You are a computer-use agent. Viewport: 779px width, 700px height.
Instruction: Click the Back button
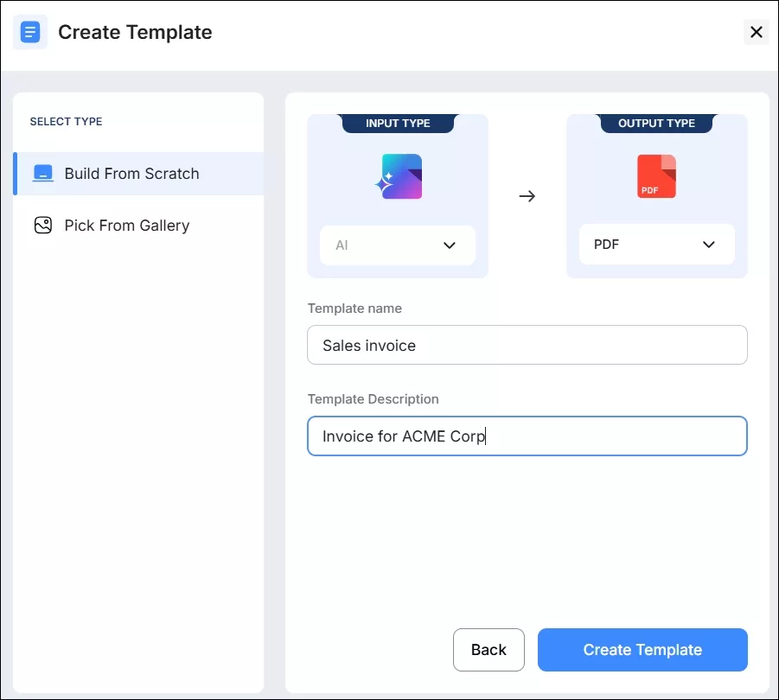click(488, 649)
